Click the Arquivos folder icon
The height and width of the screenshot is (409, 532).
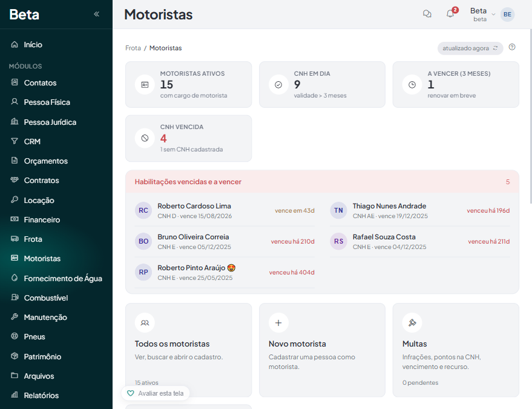tap(15, 375)
